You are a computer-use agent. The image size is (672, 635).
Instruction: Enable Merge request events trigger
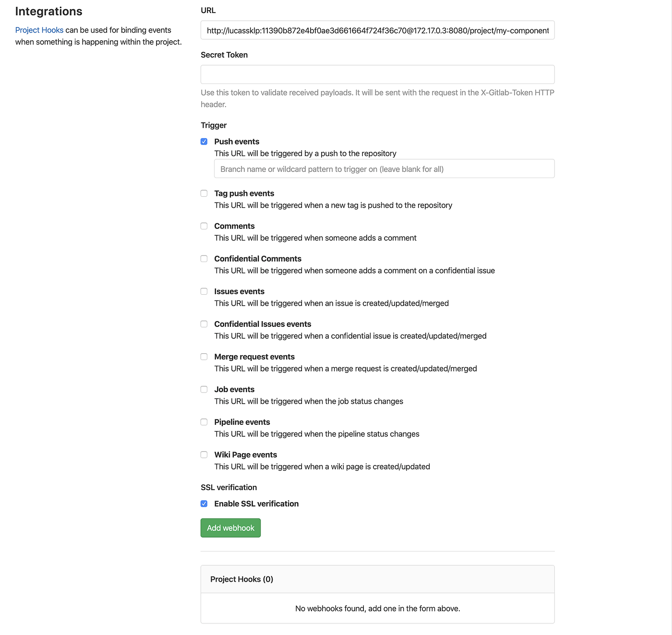(204, 357)
